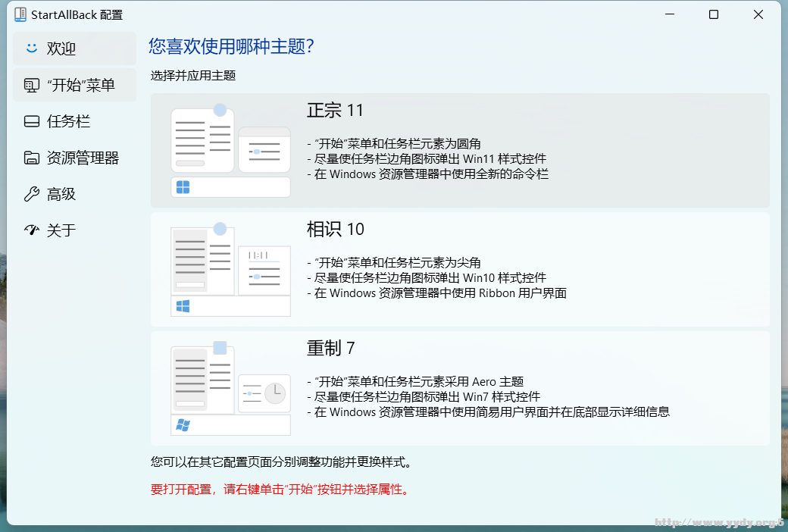Select the 高级 page in sidebar
This screenshot has width=788, height=532.
pyautogui.click(x=74, y=194)
